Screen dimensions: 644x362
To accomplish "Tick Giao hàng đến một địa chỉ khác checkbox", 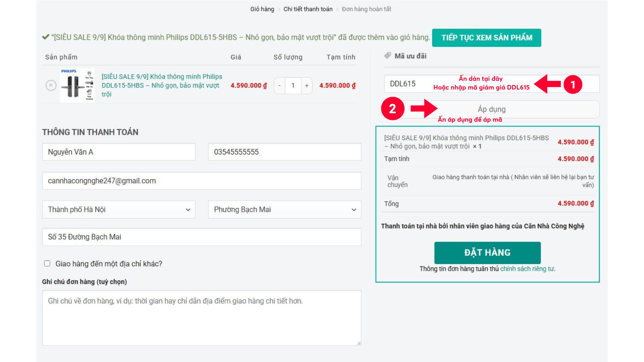I will point(47,263).
